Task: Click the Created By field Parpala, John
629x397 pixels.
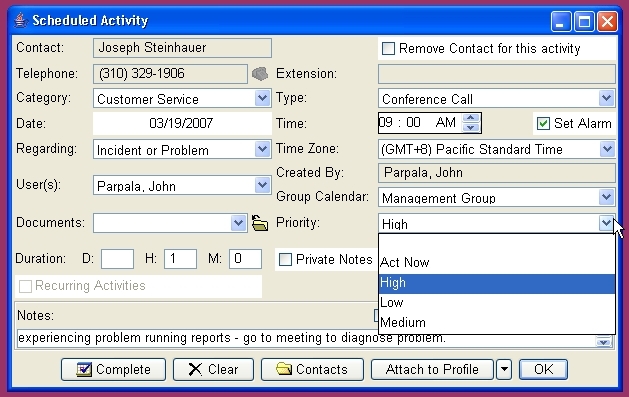Action: tap(497, 173)
